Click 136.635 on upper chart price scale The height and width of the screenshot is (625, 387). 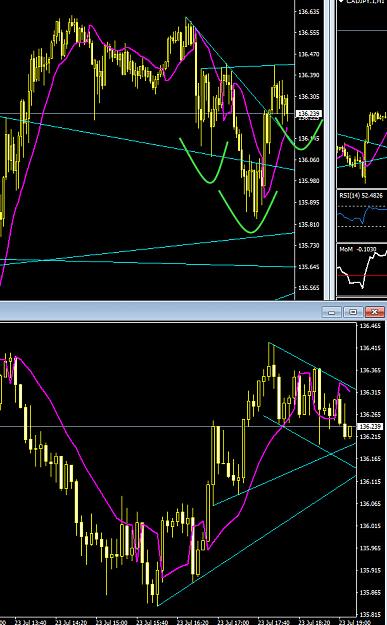click(309, 12)
